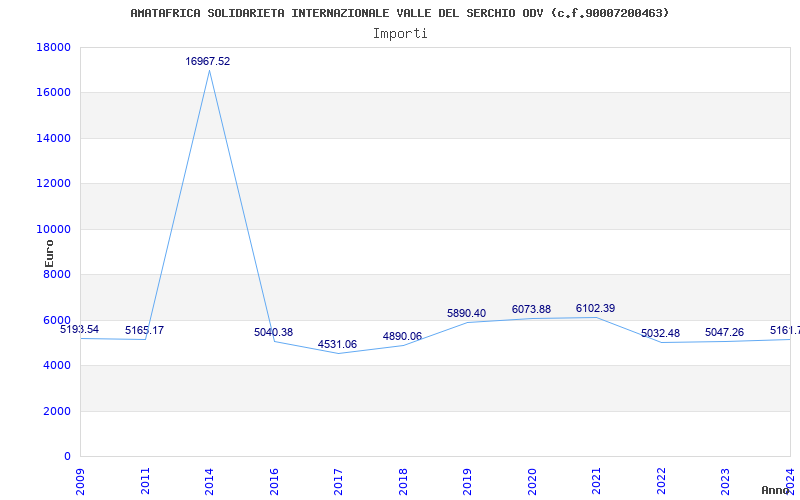This screenshot has height=500, width=800.
Task: Select the 5165.17 data point label
Action: 144,331
